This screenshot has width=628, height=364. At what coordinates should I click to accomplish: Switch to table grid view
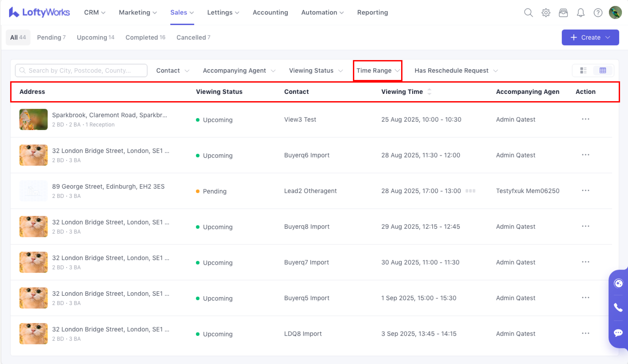[603, 70]
